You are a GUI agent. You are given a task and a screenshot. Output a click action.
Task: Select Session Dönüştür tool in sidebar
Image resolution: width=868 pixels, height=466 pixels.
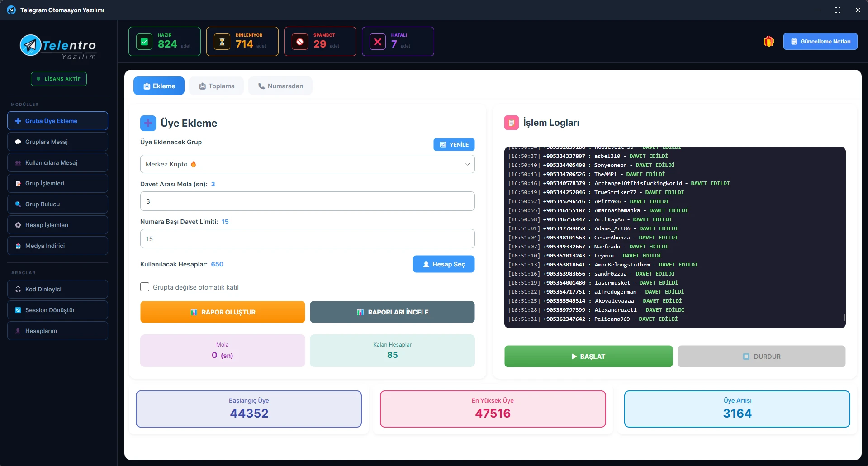57,310
